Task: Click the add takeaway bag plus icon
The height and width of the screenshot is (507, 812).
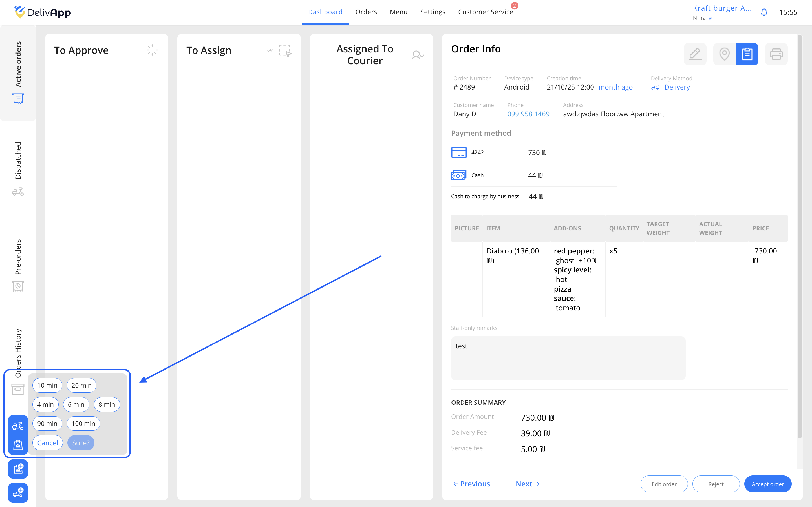Action: click(x=18, y=469)
